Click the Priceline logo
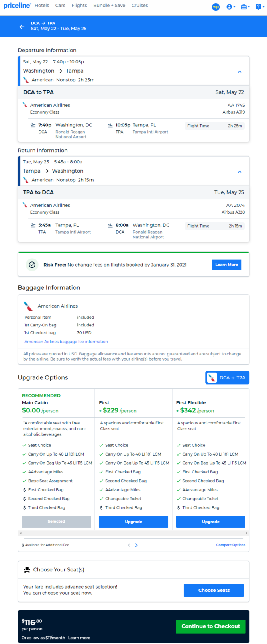The image size is (267, 644). click(x=17, y=6)
